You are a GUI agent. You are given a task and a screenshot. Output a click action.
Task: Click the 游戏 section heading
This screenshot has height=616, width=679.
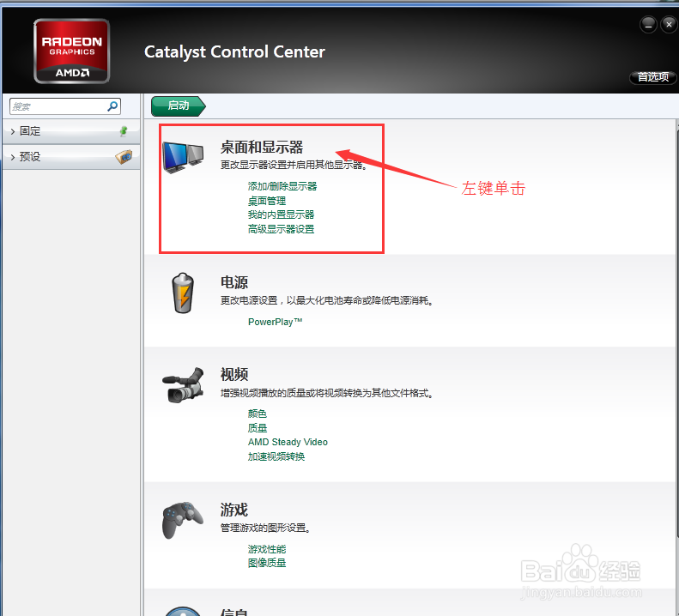(234, 510)
